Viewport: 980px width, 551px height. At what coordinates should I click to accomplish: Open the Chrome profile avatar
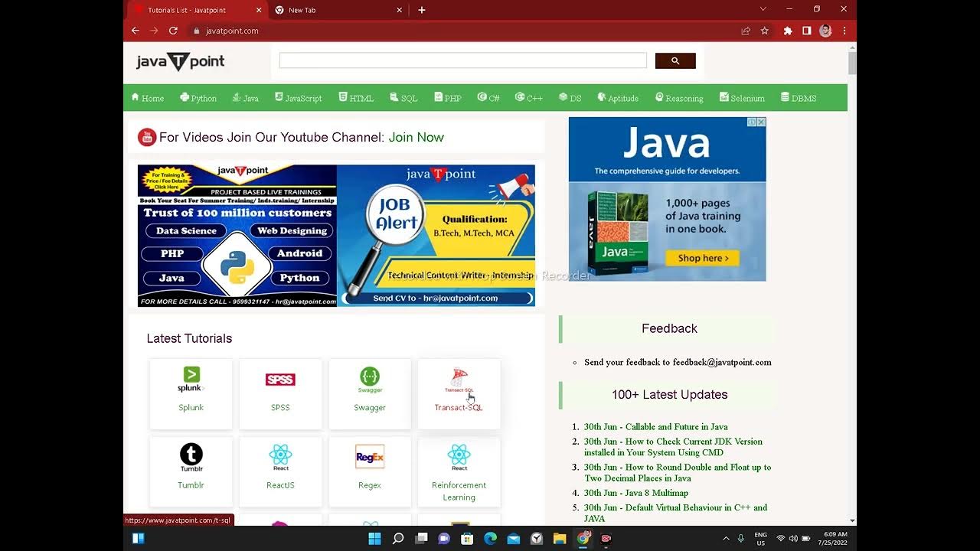[825, 31]
